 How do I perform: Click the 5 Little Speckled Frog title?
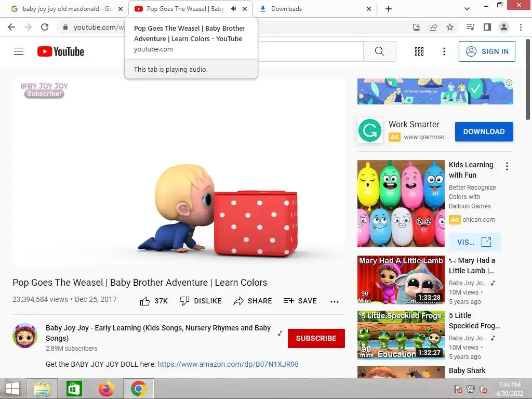tap(474, 321)
